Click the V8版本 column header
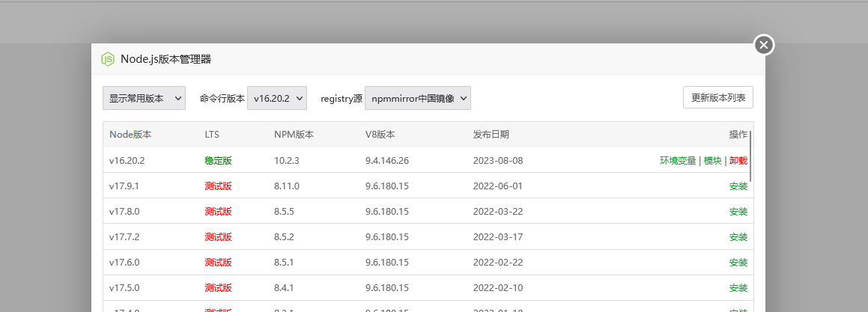This screenshot has height=312, width=868. 380,135
